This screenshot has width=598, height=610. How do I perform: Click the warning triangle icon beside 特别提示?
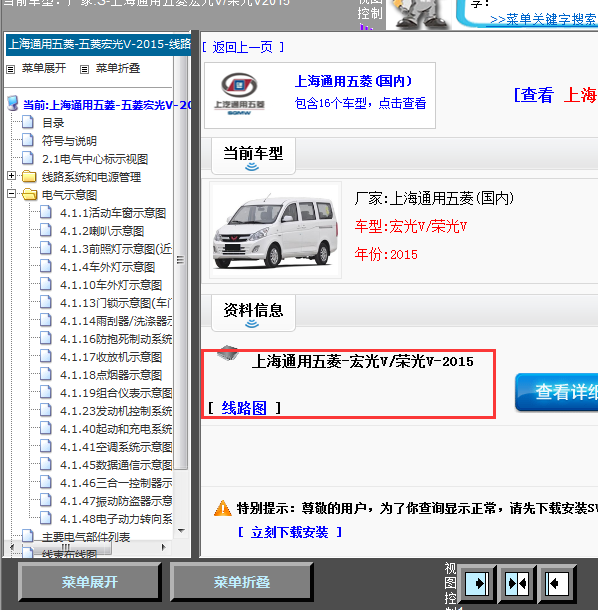click(223, 508)
